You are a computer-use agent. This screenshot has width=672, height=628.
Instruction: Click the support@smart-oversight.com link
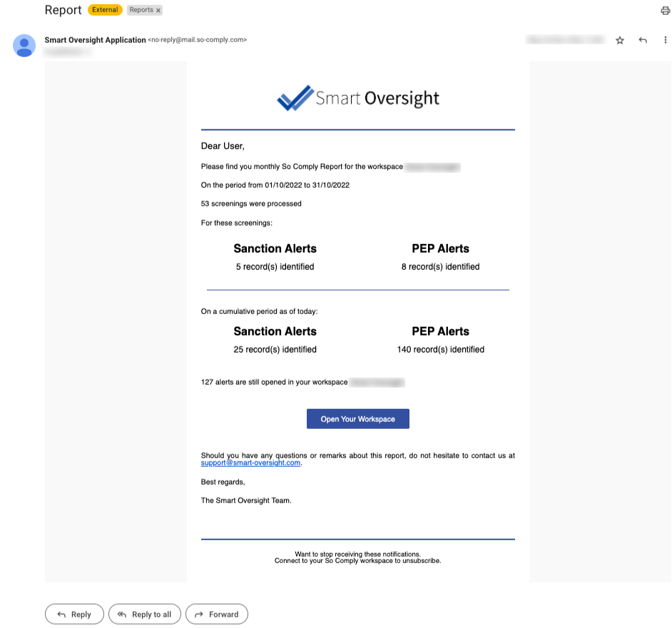[250, 463]
